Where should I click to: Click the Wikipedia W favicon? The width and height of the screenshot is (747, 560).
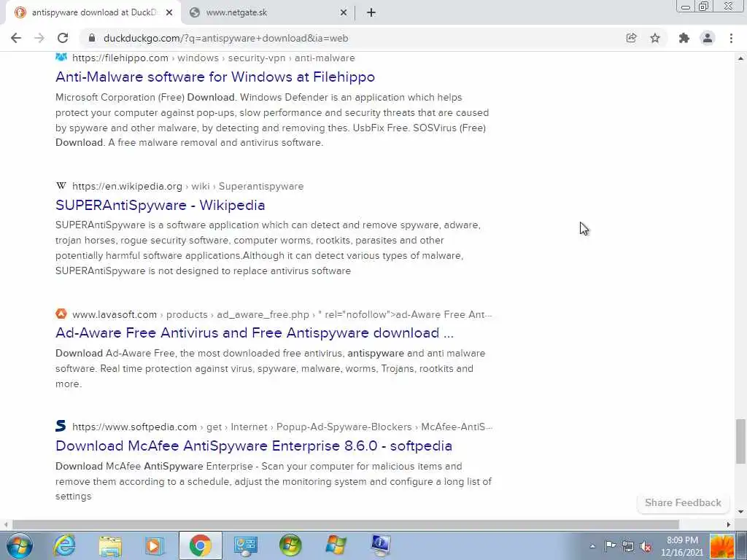tap(61, 186)
